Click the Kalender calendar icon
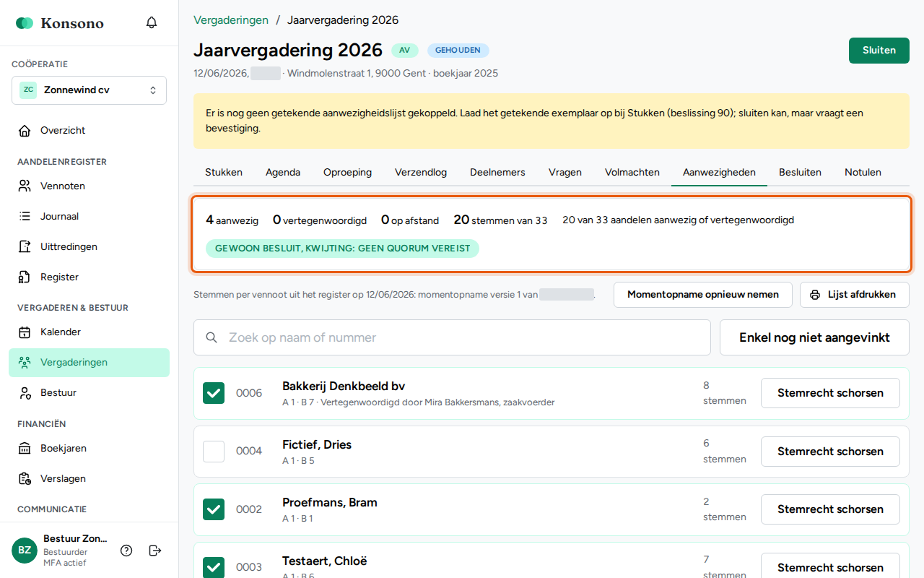 [x=25, y=332]
